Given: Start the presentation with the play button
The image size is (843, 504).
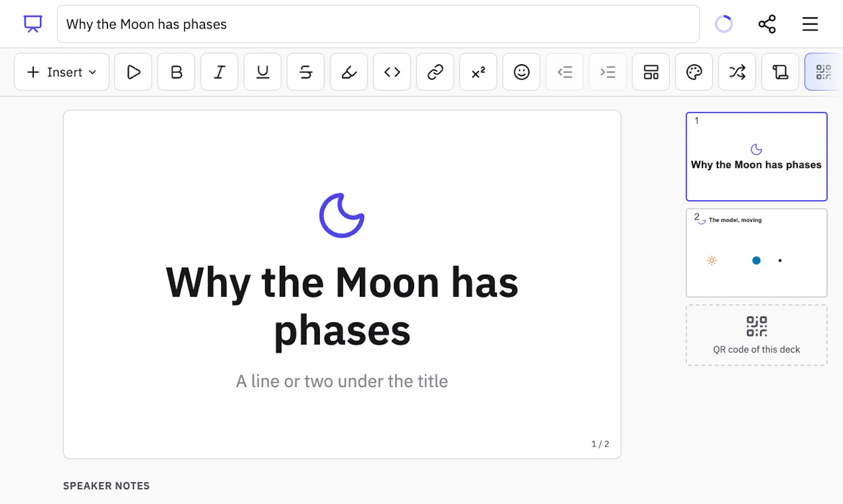Looking at the screenshot, I should [x=133, y=72].
